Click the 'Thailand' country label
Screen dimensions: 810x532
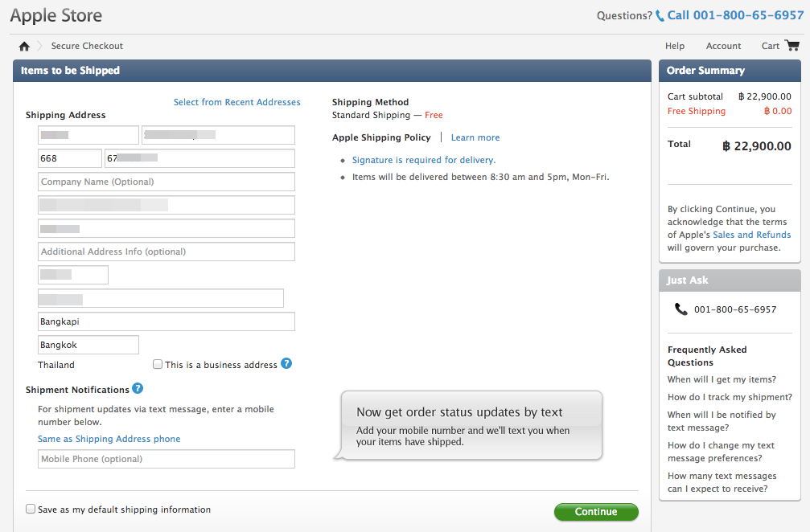pos(56,365)
